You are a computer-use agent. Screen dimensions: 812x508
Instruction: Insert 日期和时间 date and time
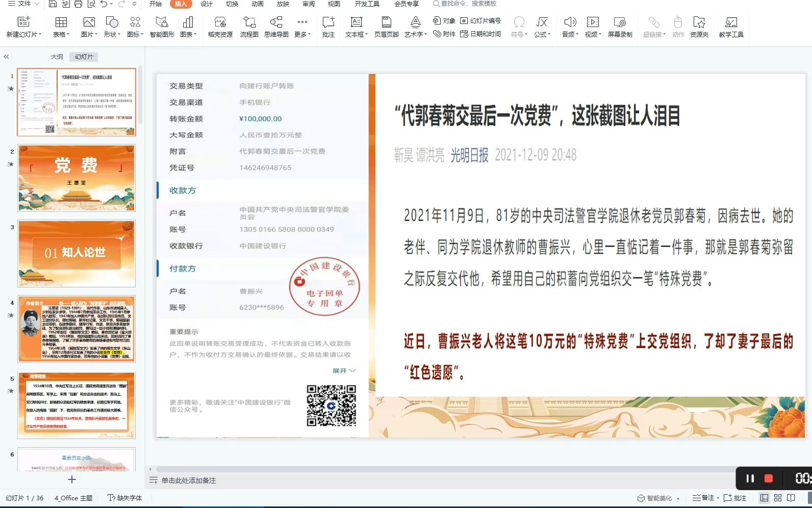pyautogui.click(x=480, y=34)
